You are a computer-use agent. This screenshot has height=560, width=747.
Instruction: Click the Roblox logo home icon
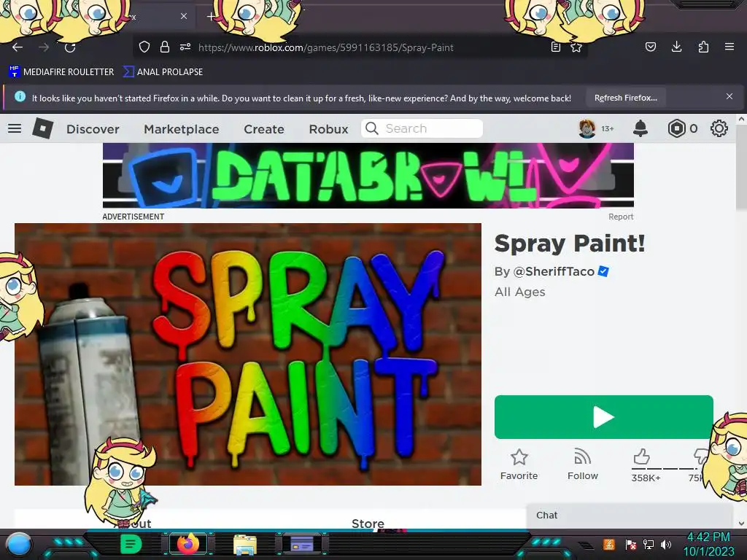click(43, 128)
